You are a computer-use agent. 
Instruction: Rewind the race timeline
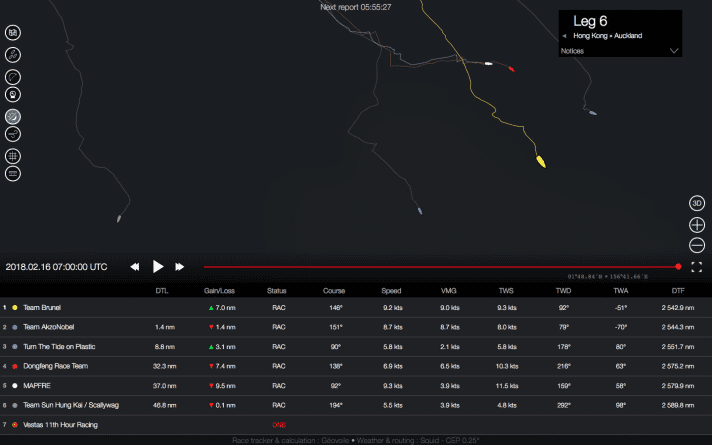135,267
